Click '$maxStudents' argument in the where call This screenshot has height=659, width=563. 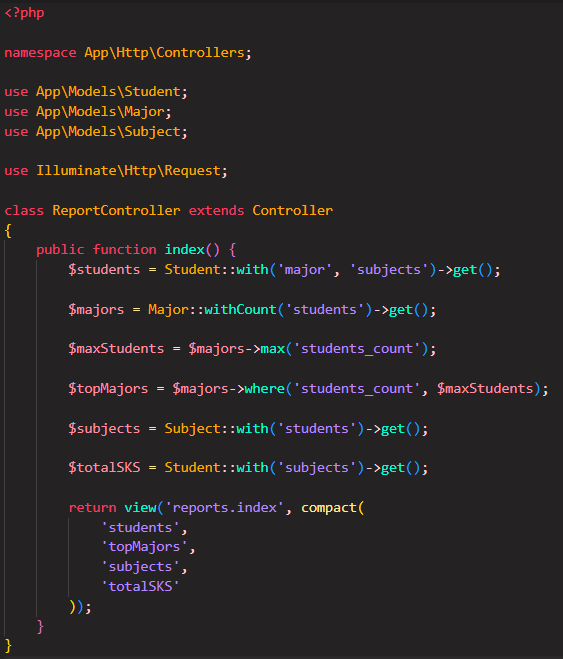tap(485, 388)
